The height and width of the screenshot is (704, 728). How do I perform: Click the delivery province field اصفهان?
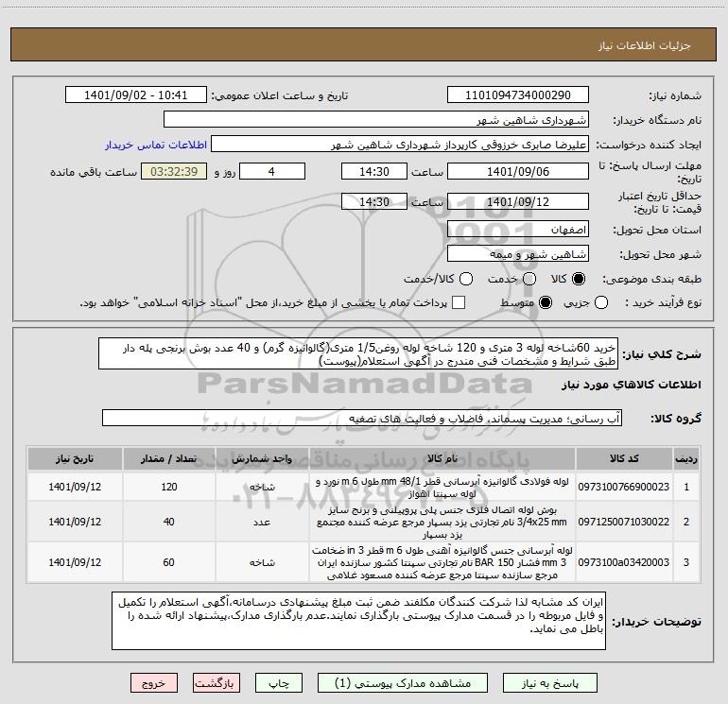pyautogui.click(x=518, y=230)
